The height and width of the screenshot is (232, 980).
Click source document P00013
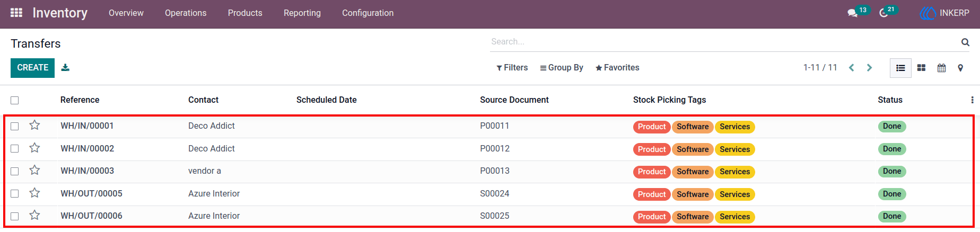[x=495, y=171]
